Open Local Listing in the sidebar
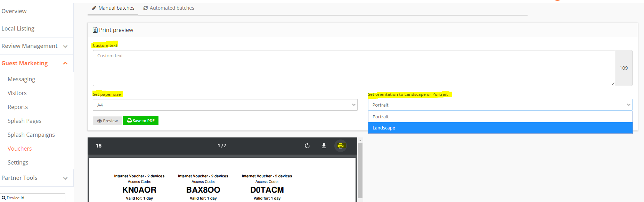The height and width of the screenshot is (202, 644). click(18, 28)
